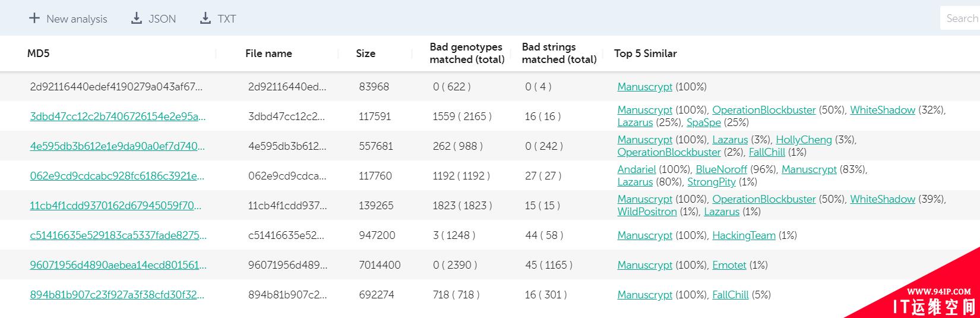
Task: Sort by Size column header
Action: pos(366,53)
